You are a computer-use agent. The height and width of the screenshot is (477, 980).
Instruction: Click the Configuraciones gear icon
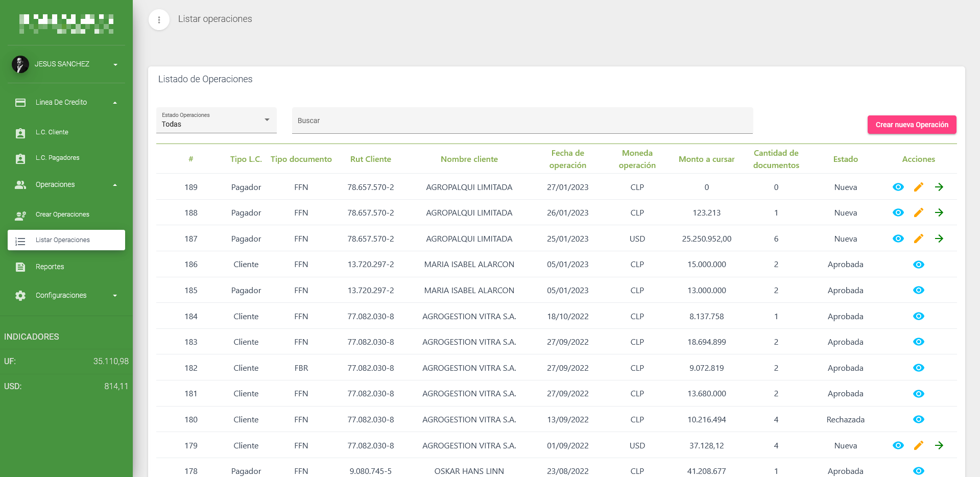pyautogui.click(x=20, y=296)
